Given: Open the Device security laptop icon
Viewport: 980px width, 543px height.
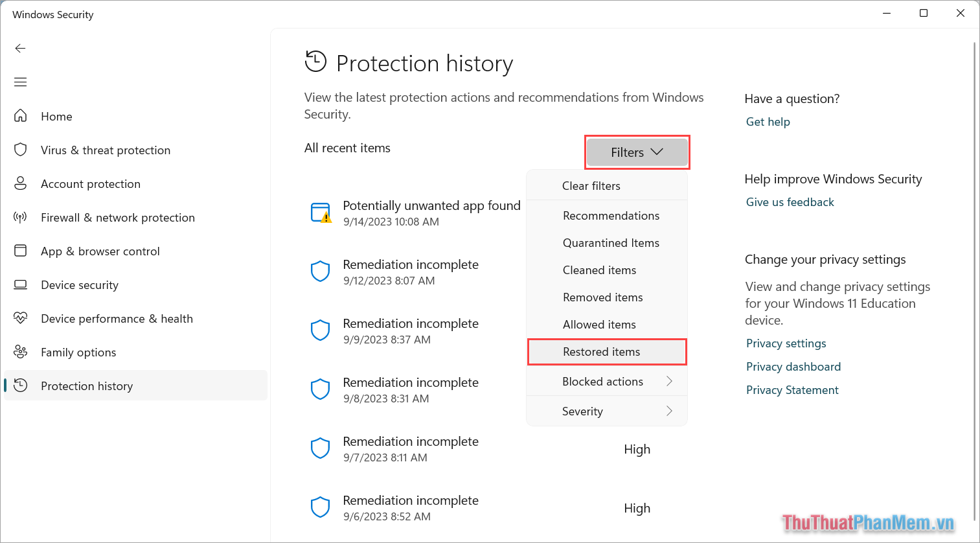Looking at the screenshot, I should coord(21,284).
